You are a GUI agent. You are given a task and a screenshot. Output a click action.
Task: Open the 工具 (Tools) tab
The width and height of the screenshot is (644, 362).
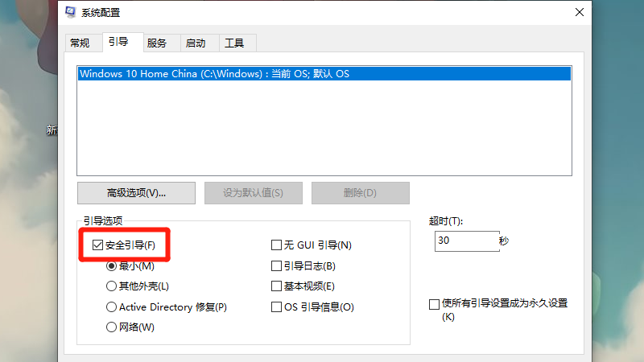234,43
